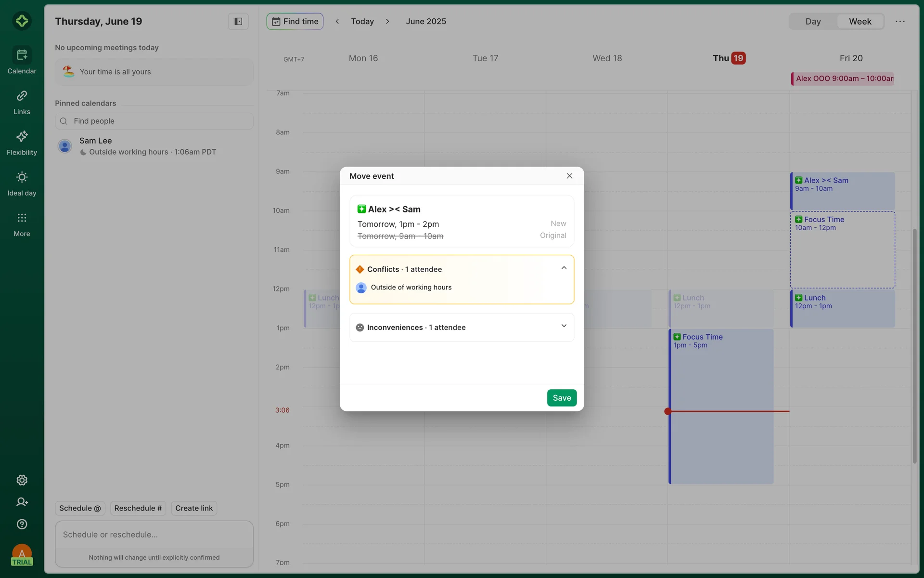Image resolution: width=924 pixels, height=578 pixels.
Task: Open settings gear in sidebar
Action: click(22, 480)
